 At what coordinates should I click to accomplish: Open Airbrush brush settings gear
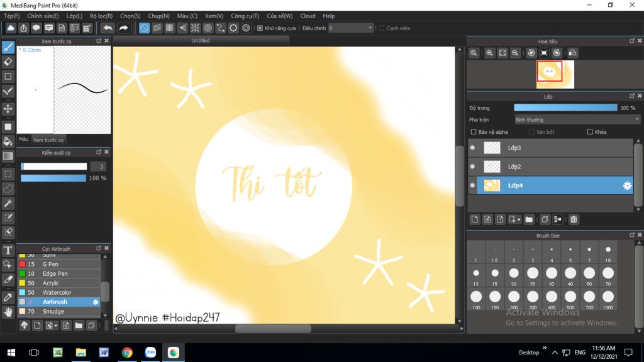tap(96, 302)
